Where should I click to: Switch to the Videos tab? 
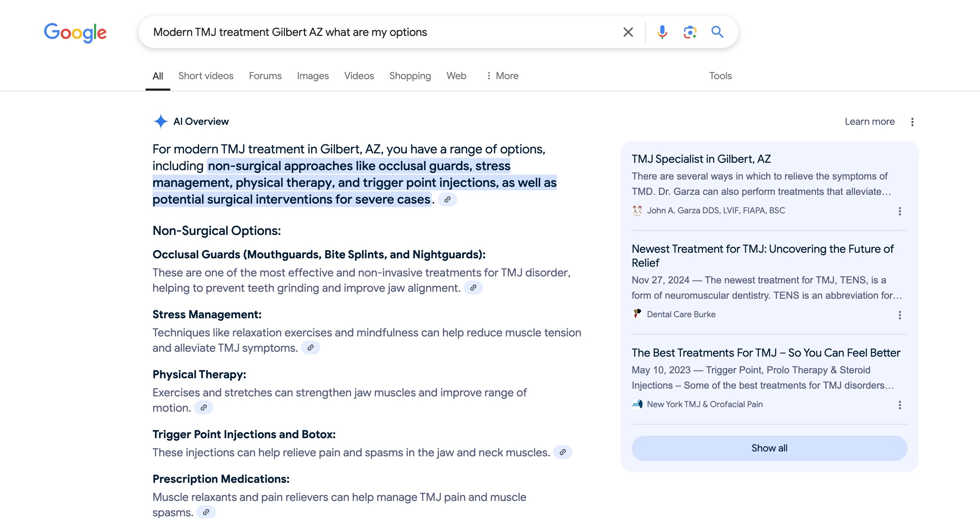coord(359,76)
